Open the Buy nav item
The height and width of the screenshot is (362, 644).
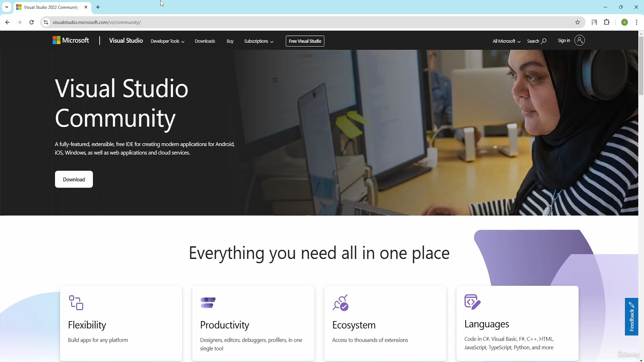(x=230, y=41)
